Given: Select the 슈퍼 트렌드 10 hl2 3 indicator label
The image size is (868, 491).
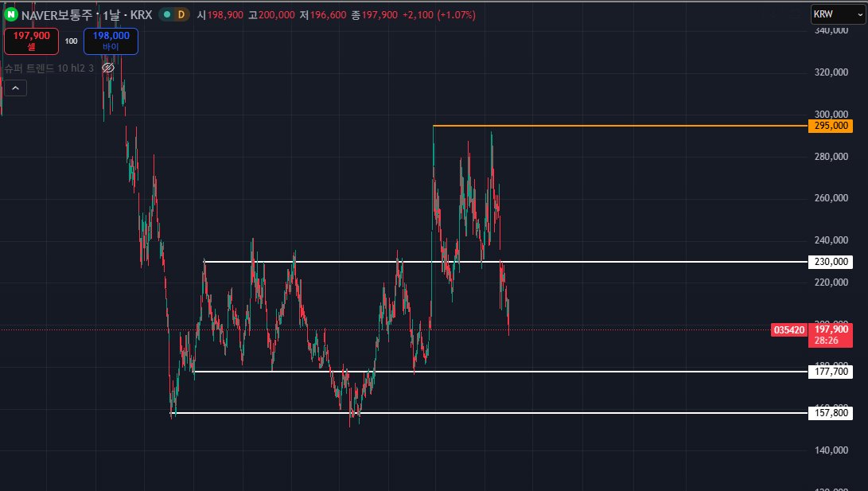Looking at the screenshot, I should [x=49, y=68].
